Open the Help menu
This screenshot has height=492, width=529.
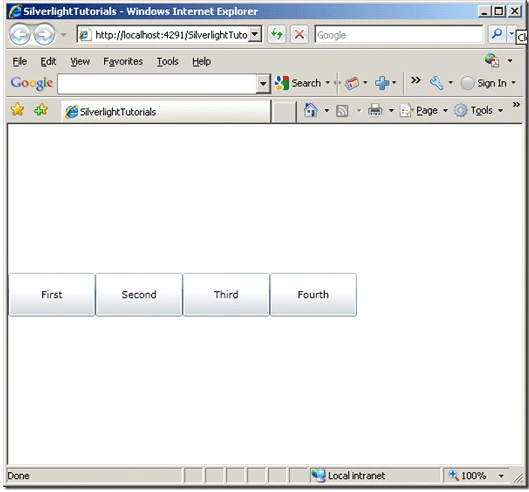[202, 61]
